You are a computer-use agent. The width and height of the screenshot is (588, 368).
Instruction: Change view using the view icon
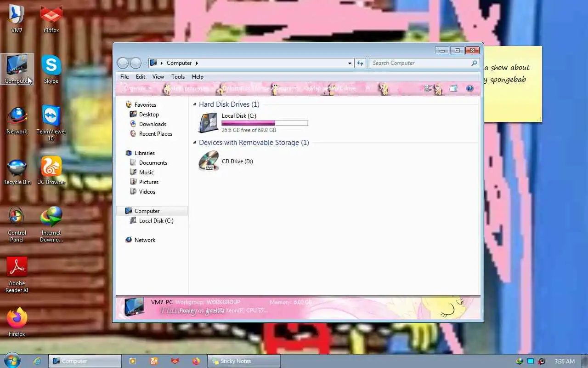pos(428,88)
